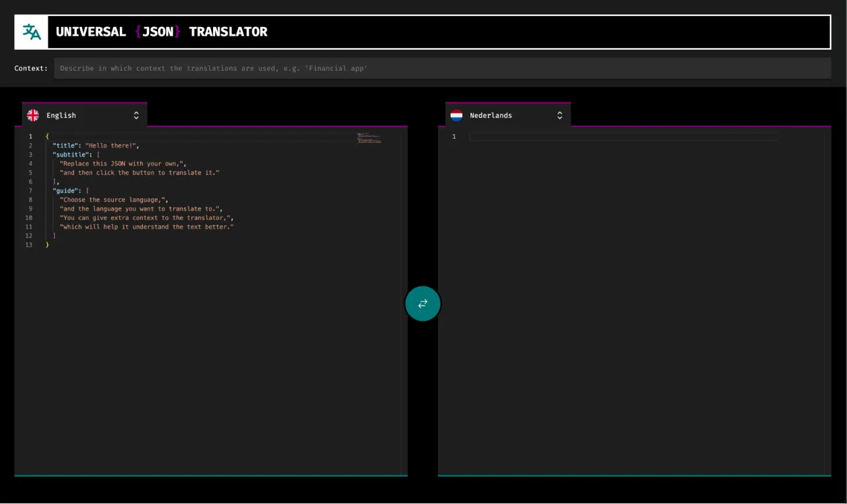
Task: Click "You can give extra context to the translator,"
Action: pos(145,218)
